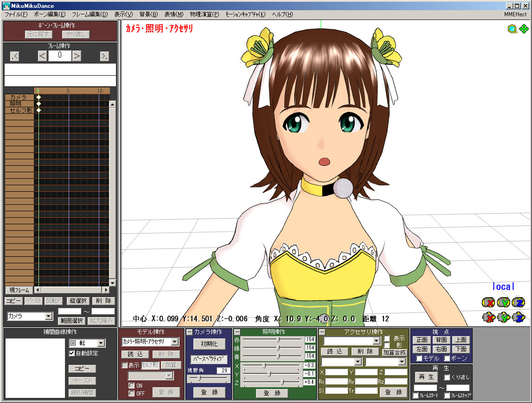The image size is (532, 403).
Task: Click the lower Y axis move icon
Action: click(504, 318)
